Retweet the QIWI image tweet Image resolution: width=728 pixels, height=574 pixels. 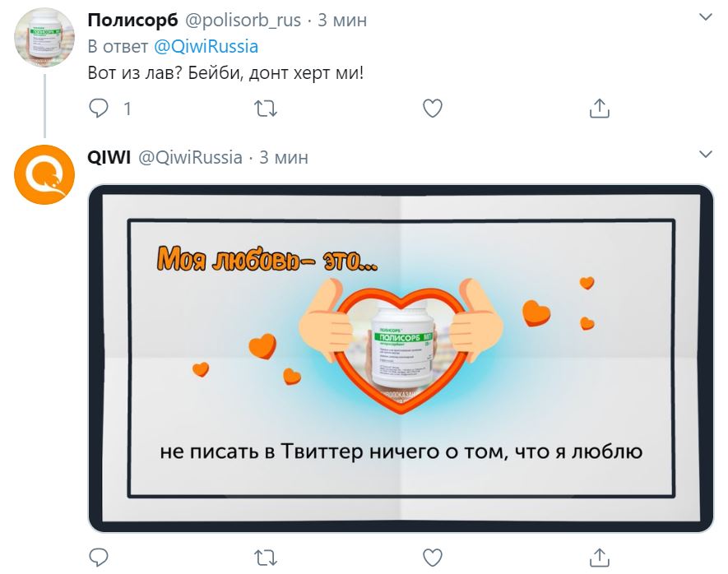click(x=266, y=558)
